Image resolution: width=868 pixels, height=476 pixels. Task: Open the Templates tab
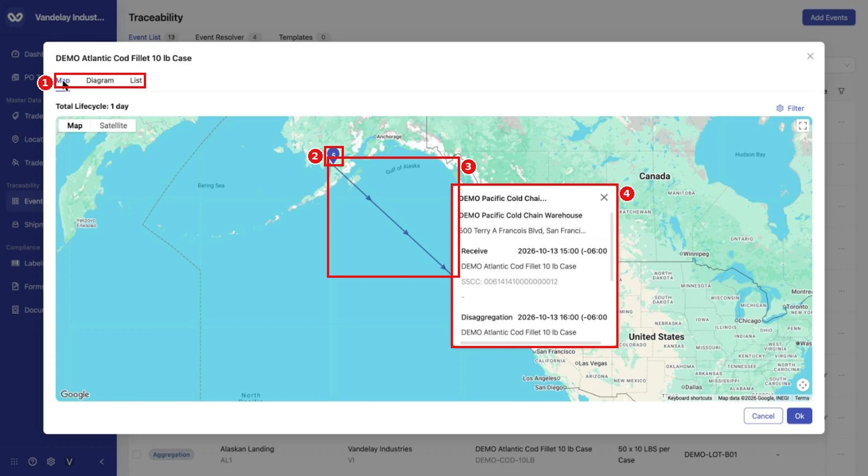[295, 37]
